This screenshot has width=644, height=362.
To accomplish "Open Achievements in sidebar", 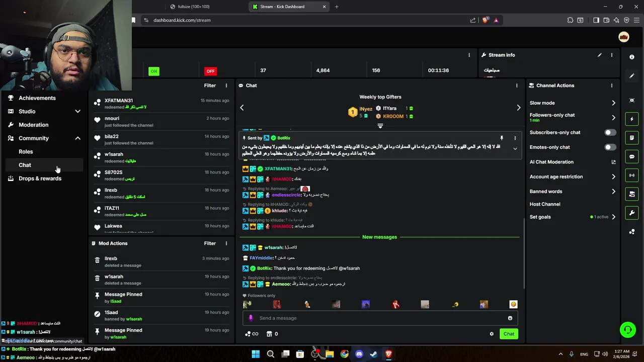I will point(44,98).
